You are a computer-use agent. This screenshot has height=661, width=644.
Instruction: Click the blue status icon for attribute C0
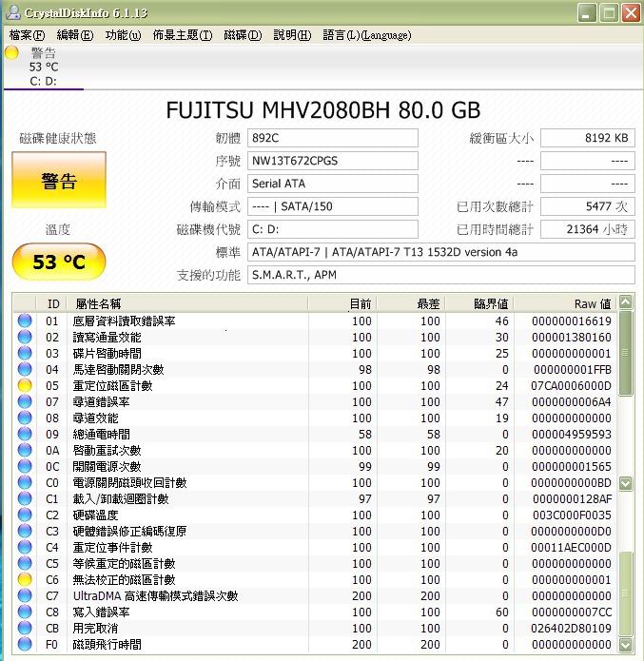25,482
